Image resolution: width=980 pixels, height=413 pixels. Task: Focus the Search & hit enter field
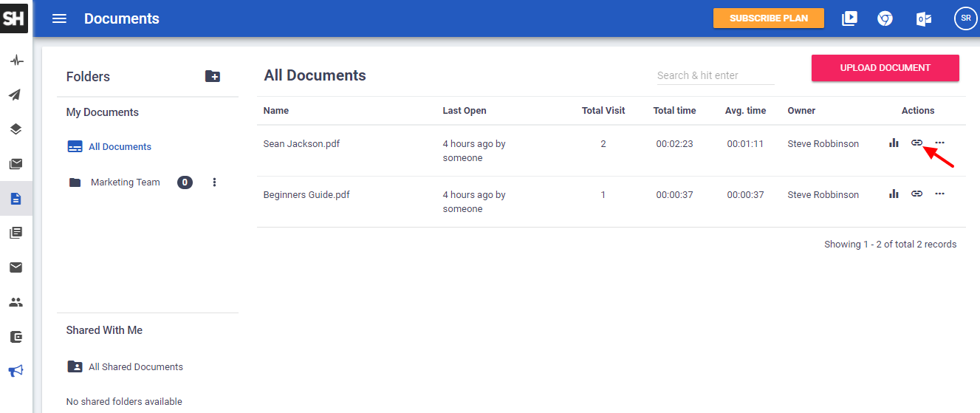[x=715, y=75]
